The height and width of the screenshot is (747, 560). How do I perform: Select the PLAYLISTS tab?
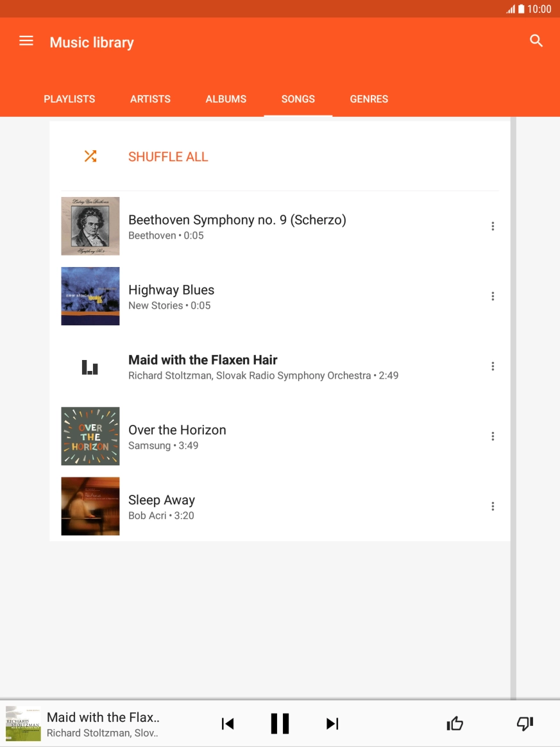tap(69, 99)
